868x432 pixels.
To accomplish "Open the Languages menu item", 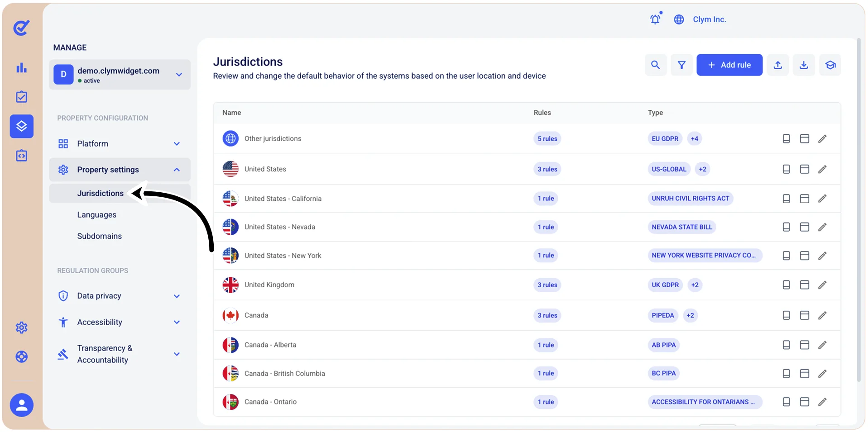I will click(x=96, y=215).
